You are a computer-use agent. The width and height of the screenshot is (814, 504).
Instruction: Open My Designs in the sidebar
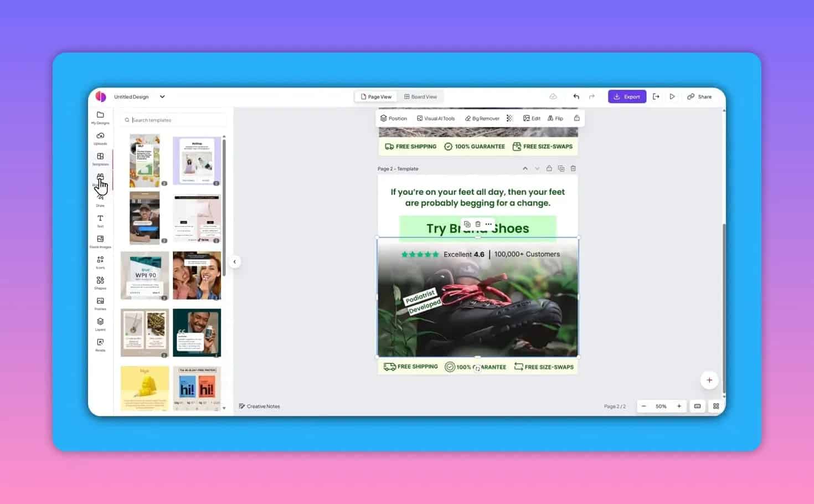click(100, 117)
